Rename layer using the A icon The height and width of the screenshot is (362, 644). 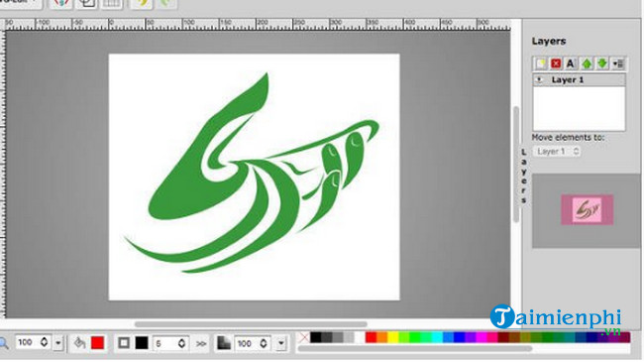(570, 63)
